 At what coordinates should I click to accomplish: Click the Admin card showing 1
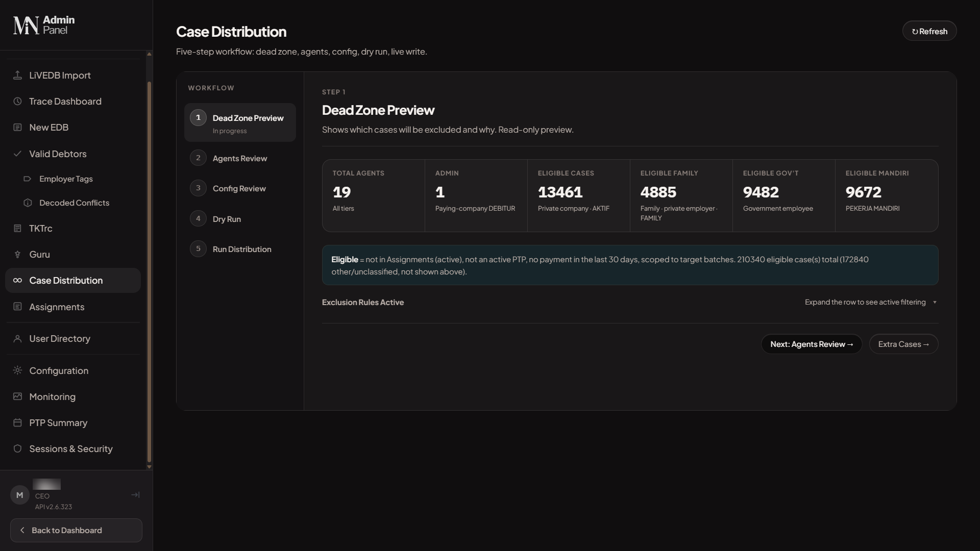point(476,196)
